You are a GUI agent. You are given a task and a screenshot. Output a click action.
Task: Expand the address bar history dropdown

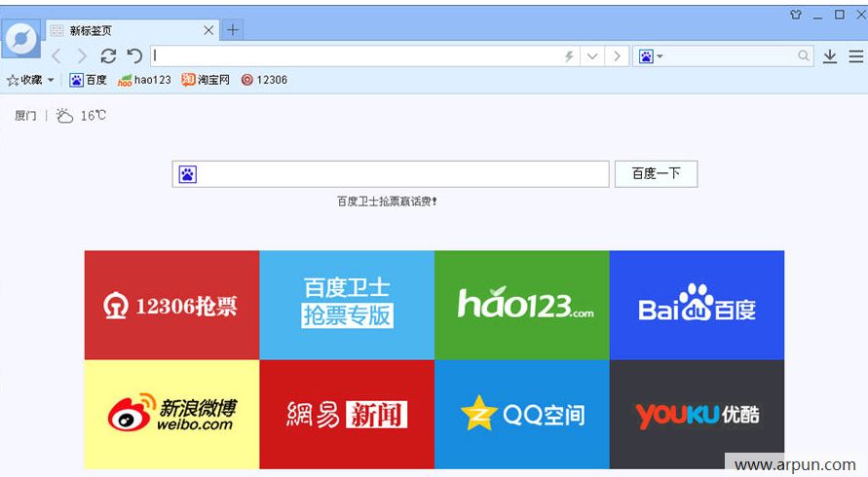coord(592,55)
